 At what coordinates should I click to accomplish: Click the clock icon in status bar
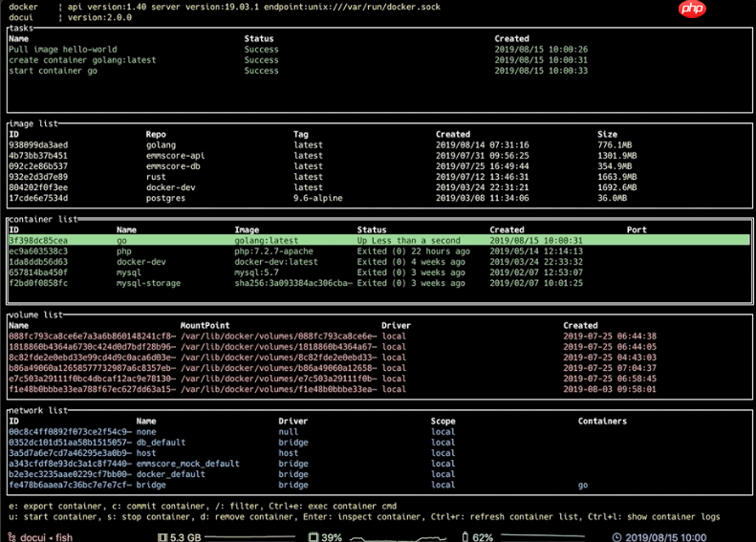click(x=616, y=537)
